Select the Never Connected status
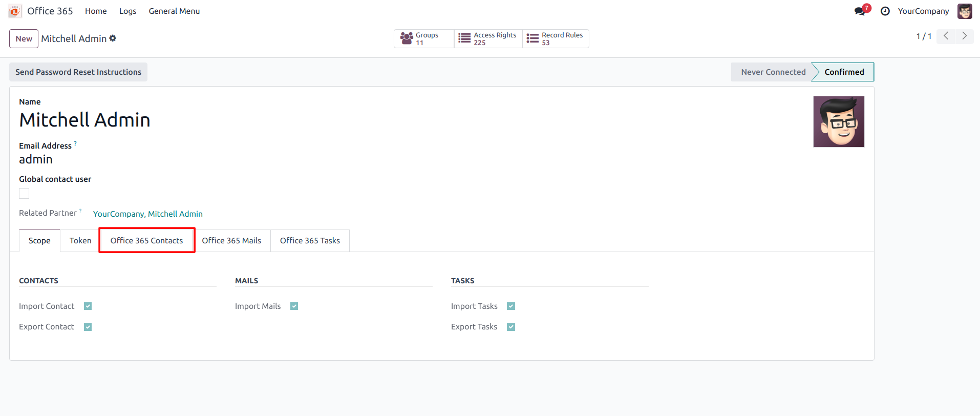Viewport: 980px width, 416px height. (x=773, y=72)
